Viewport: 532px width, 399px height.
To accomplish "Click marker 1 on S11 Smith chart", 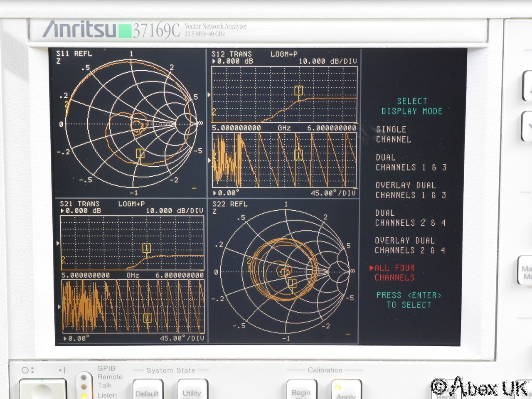I will click(140, 154).
